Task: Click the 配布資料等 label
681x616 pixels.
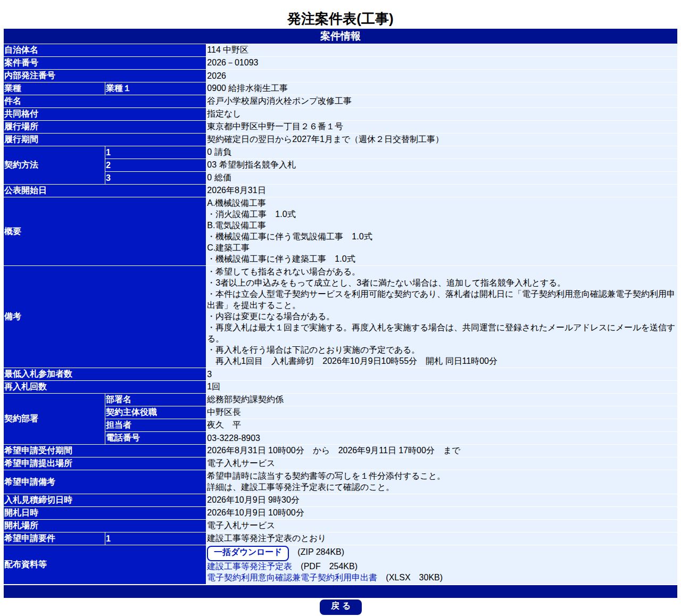Action: 26,564
